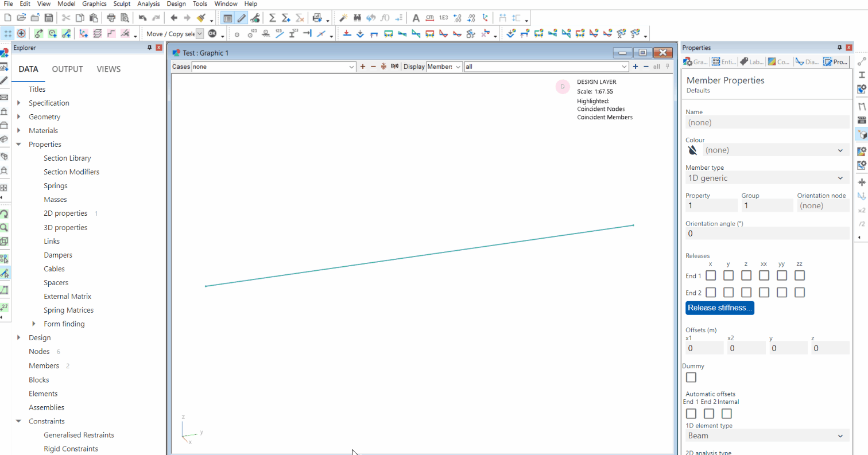This screenshot has width=868, height=455.
Task: Switch to the OUTPUT tab in Explorer
Action: (x=67, y=69)
